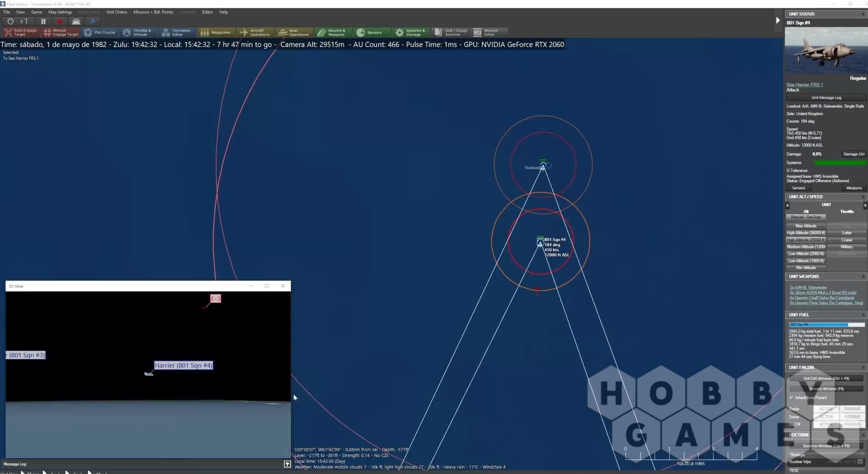Follow the Sea Harrier FRS.1 link
This screenshot has height=474, width=868.
[x=804, y=85]
